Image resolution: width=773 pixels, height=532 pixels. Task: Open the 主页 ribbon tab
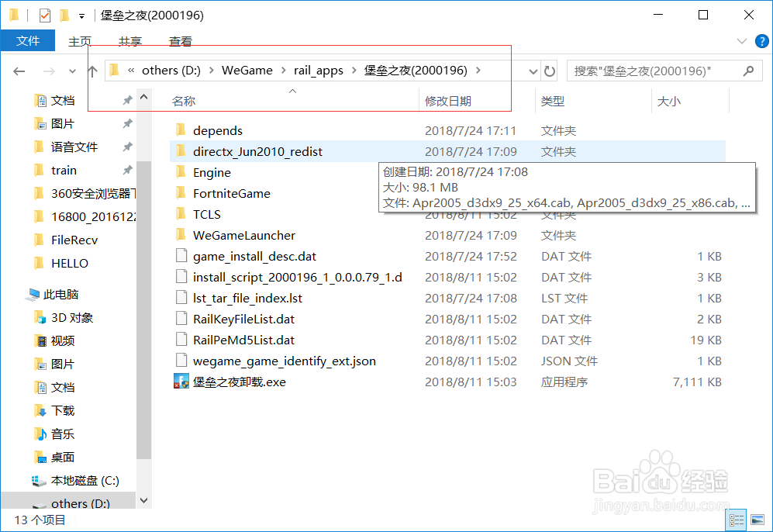tap(80, 41)
